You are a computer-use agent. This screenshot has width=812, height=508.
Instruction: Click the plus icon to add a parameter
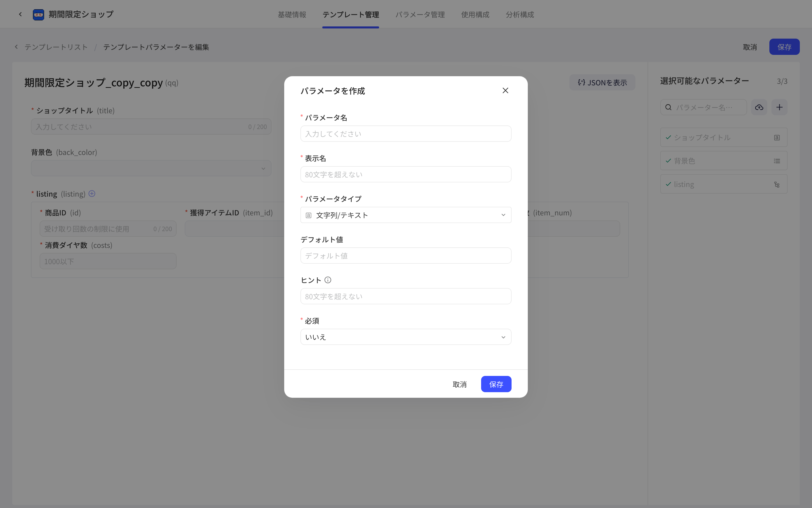780,107
